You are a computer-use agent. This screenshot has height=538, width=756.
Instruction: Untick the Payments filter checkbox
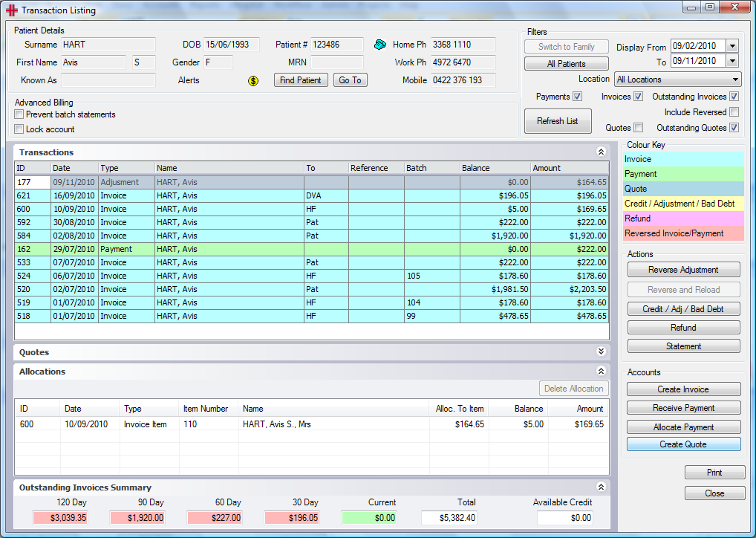pyautogui.click(x=577, y=97)
